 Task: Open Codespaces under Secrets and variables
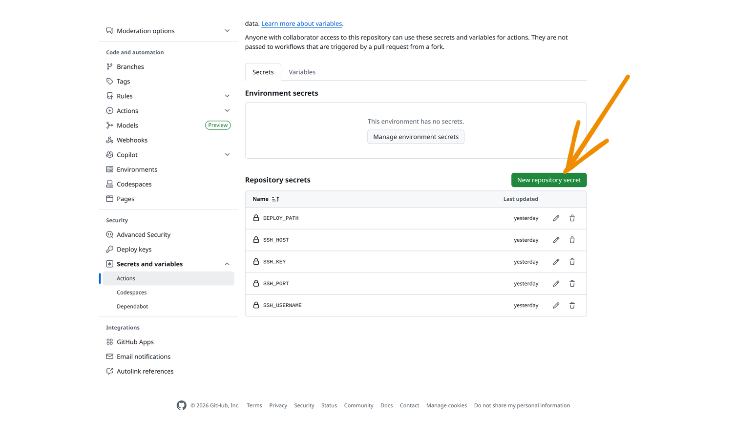132,292
